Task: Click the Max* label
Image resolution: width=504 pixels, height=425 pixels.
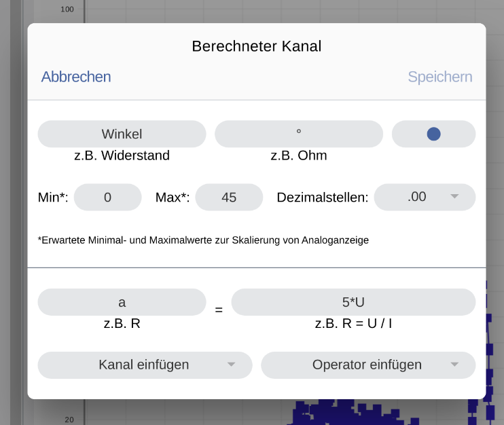Action: point(173,198)
